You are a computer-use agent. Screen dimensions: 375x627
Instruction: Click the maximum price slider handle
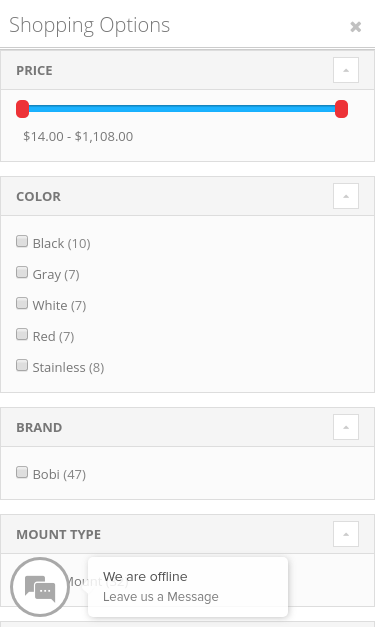coord(341,109)
